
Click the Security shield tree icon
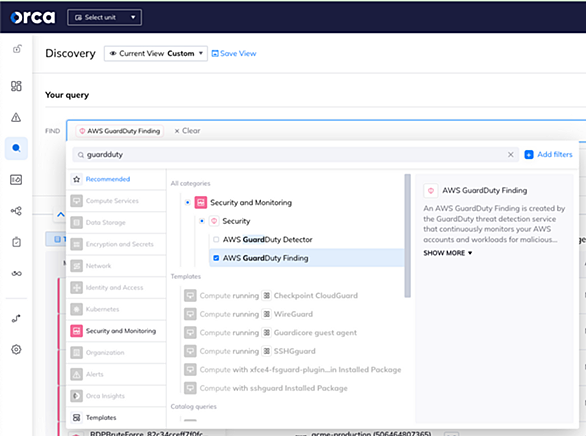coord(214,221)
